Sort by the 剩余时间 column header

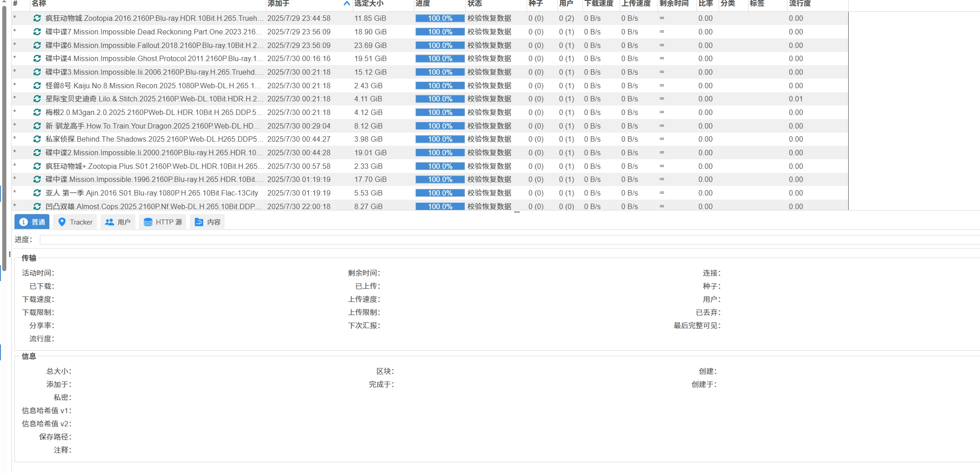pos(677,4)
